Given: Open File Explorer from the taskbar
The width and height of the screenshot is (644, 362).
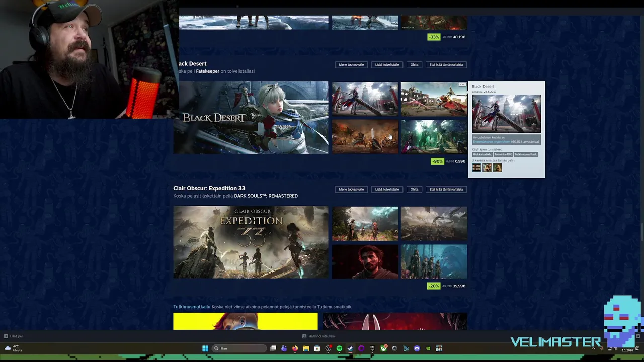Looking at the screenshot, I should [306, 348].
